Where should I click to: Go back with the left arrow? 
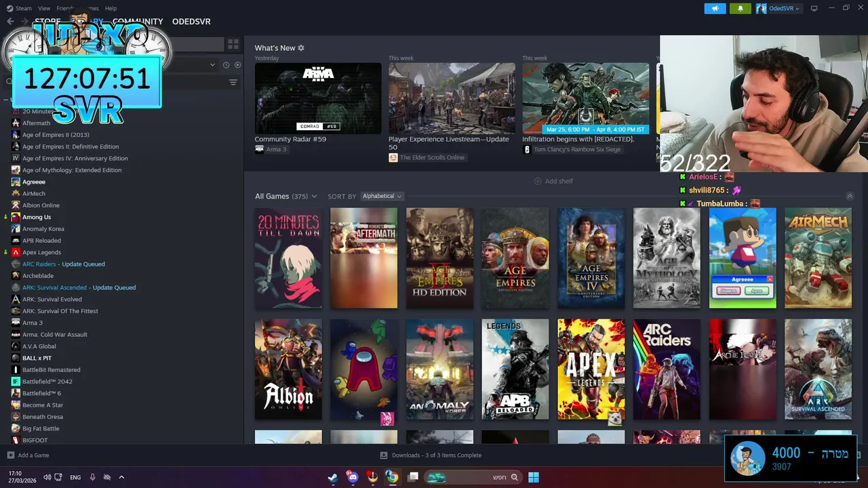pos(9,21)
